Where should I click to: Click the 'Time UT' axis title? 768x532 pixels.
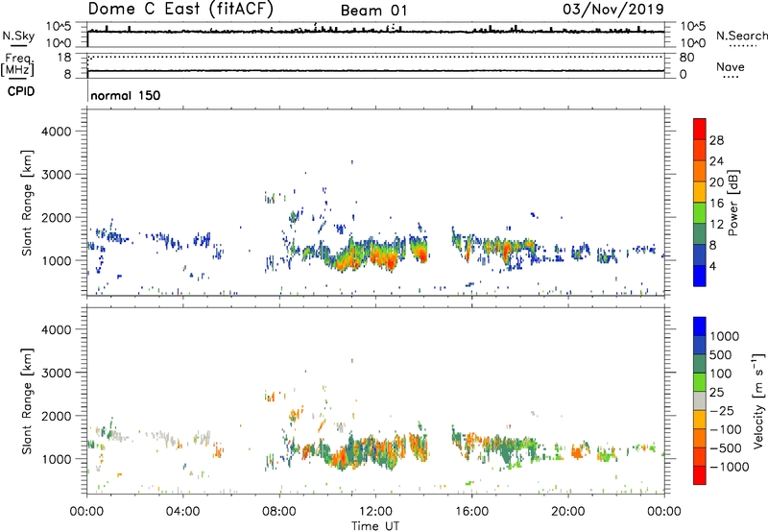(375, 526)
